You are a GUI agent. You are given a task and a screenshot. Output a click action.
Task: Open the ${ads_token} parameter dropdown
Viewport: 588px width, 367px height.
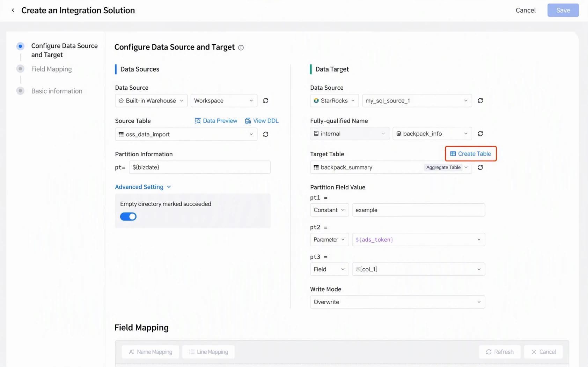[x=418, y=240]
